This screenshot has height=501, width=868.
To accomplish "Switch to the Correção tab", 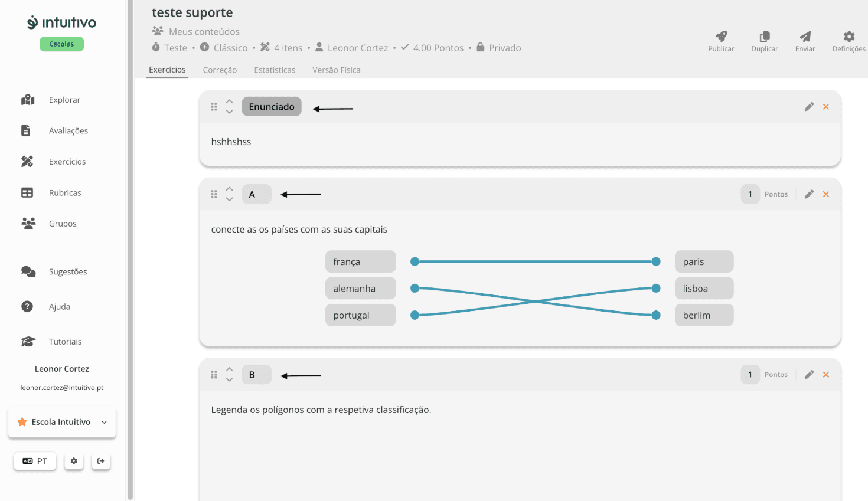I will click(x=220, y=70).
